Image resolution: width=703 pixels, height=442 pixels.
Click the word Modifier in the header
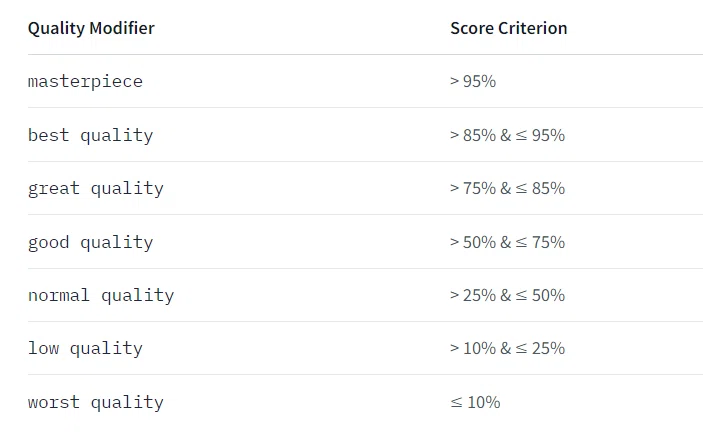pyautogui.click(x=122, y=28)
